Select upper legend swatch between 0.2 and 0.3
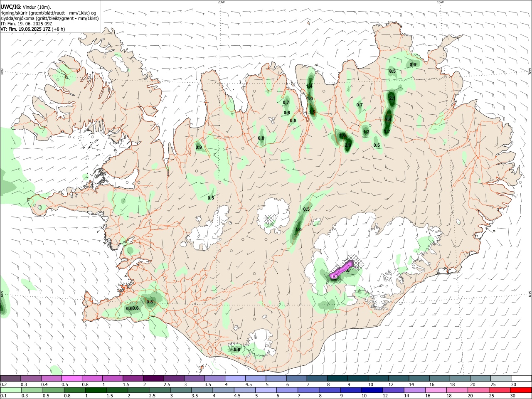This screenshot has height=399, width=532. (10, 379)
